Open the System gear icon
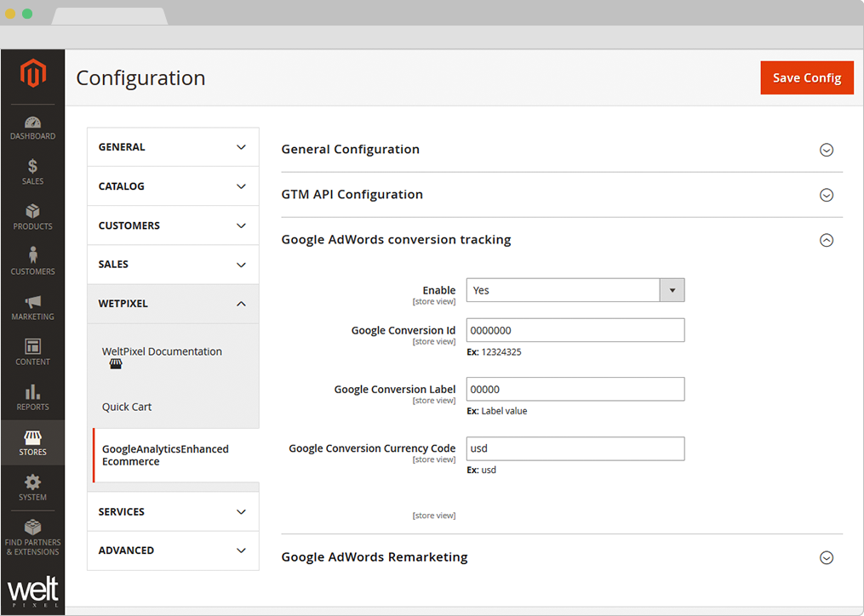The height and width of the screenshot is (616, 864). [32, 483]
